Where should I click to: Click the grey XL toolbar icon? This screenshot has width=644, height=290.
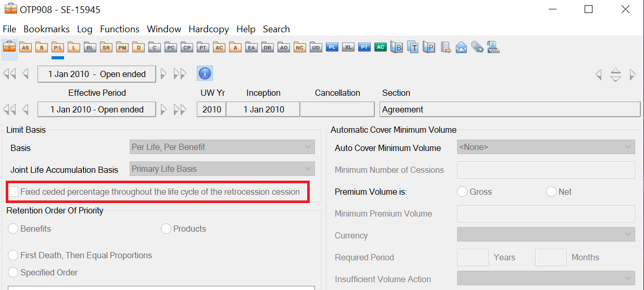[348, 47]
